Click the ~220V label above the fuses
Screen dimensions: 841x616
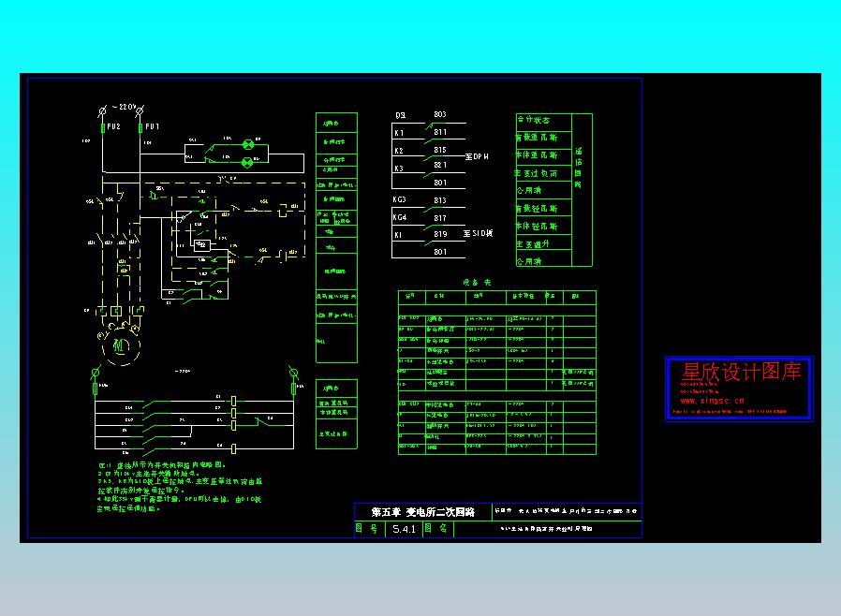124,107
